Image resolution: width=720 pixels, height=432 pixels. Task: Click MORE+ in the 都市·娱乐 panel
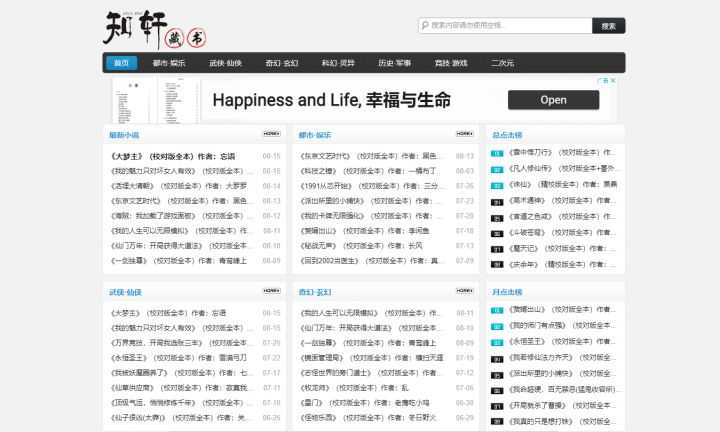(465, 134)
